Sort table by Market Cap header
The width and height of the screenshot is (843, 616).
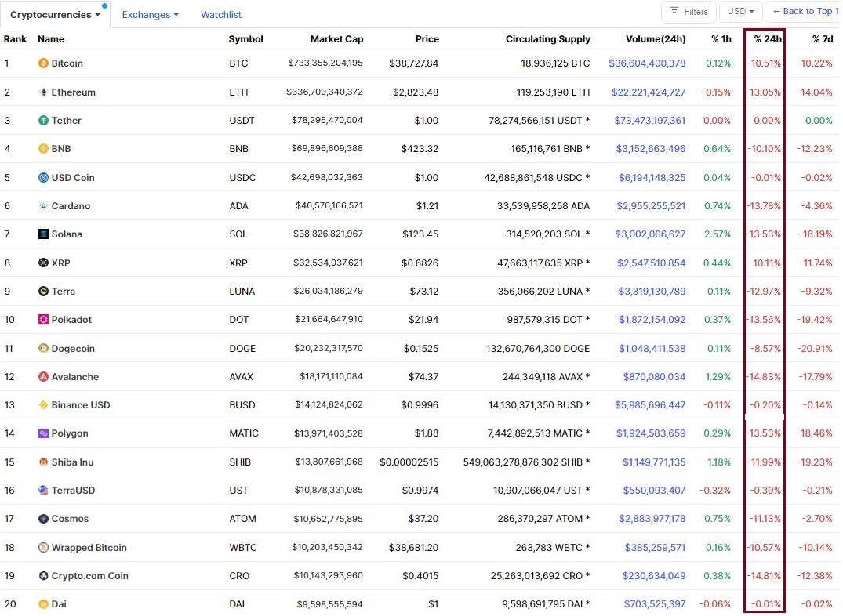[x=336, y=39]
